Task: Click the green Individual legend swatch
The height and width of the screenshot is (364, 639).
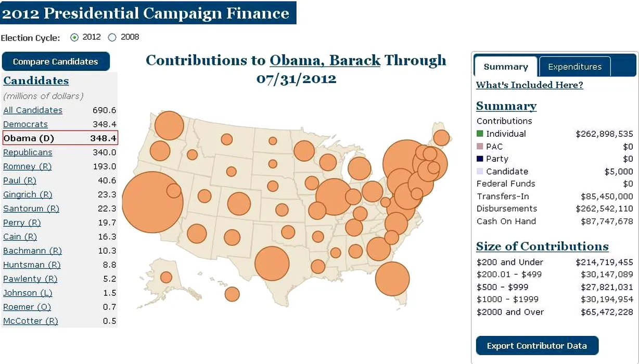Action: pos(480,134)
